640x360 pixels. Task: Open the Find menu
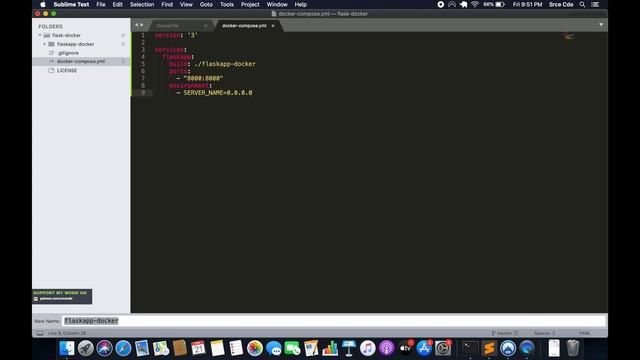pos(167,4)
